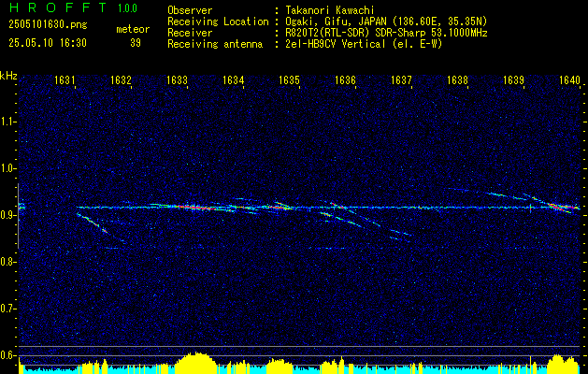The height and width of the screenshot is (374, 588).
Task: Click time marker 1635
Action: [x=289, y=80]
